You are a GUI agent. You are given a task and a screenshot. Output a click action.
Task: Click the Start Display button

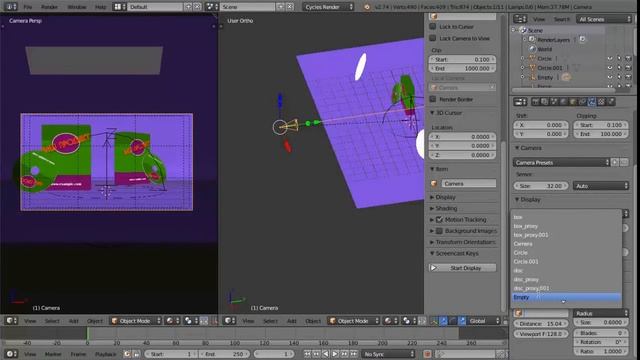462,268
